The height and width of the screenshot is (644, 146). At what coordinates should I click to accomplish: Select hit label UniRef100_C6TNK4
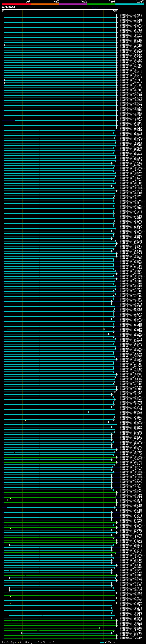131,30
